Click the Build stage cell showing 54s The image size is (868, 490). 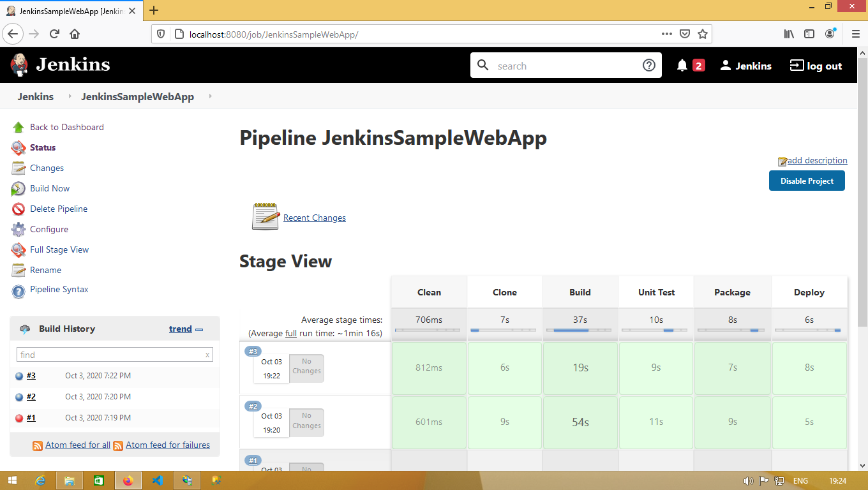[580, 422]
